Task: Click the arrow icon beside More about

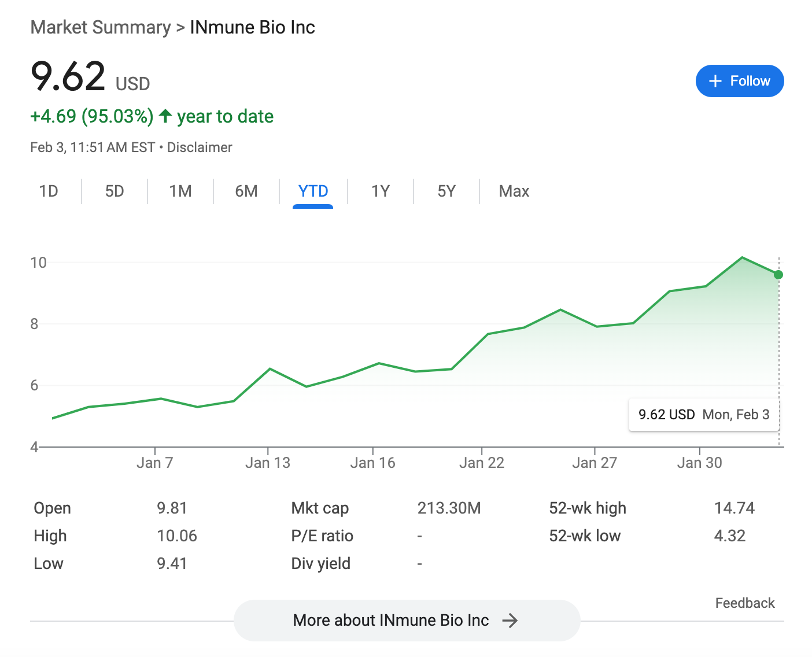Action: point(510,621)
